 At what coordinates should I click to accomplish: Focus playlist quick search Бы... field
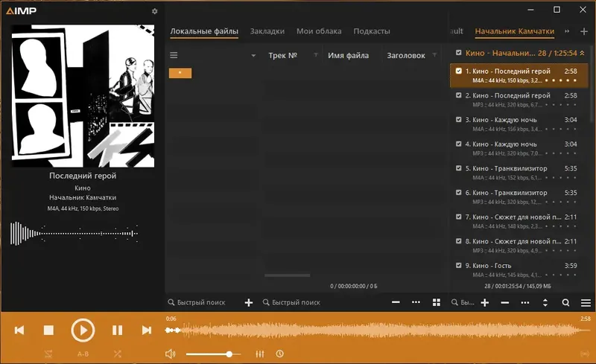(463, 302)
